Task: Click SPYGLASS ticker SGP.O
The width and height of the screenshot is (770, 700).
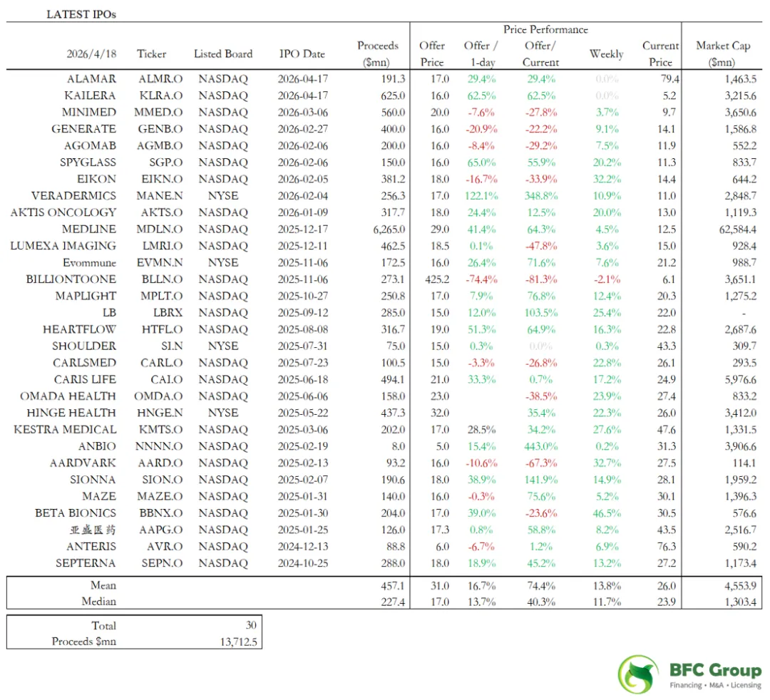Action: [166, 163]
